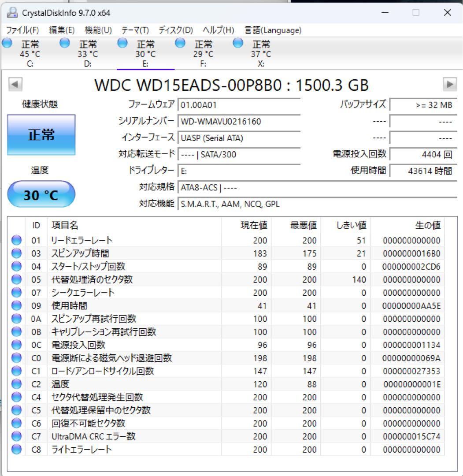
Task: Click the 正常 health status badge
Action: [x=41, y=135]
